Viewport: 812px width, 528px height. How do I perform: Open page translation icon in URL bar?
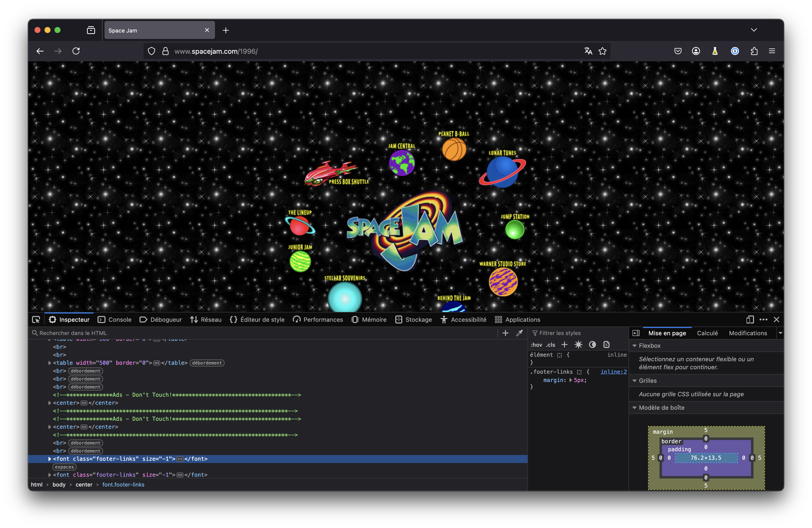coord(588,51)
